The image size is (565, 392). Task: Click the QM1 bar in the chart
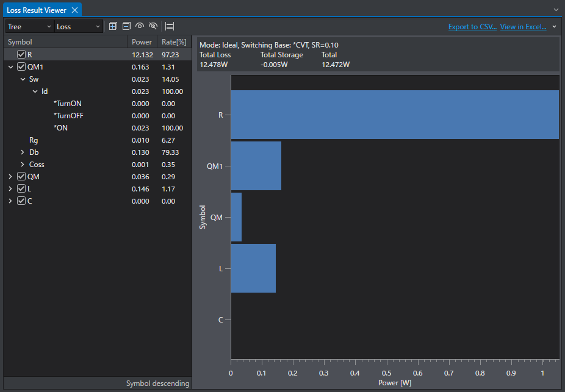click(256, 166)
